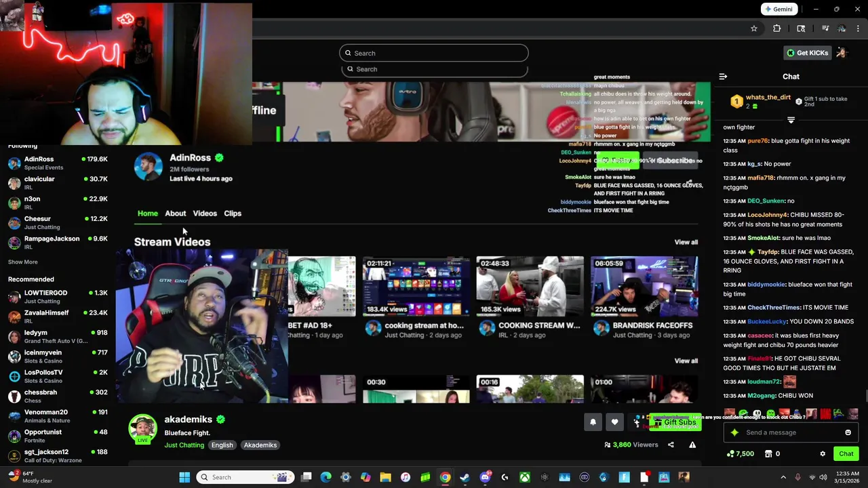Image resolution: width=868 pixels, height=488 pixels.
Task: Open Microsoft Edge from taskbar
Action: click(325, 477)
